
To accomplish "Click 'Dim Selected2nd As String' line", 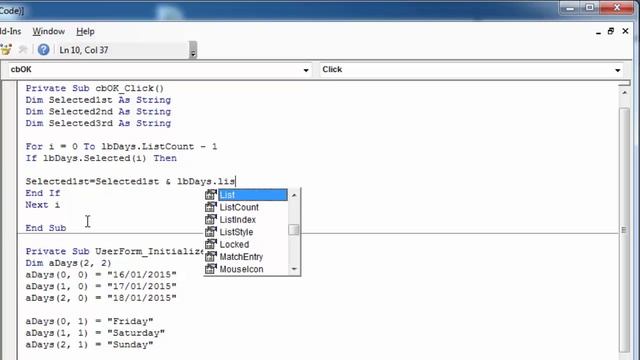I will coord(98,112).
